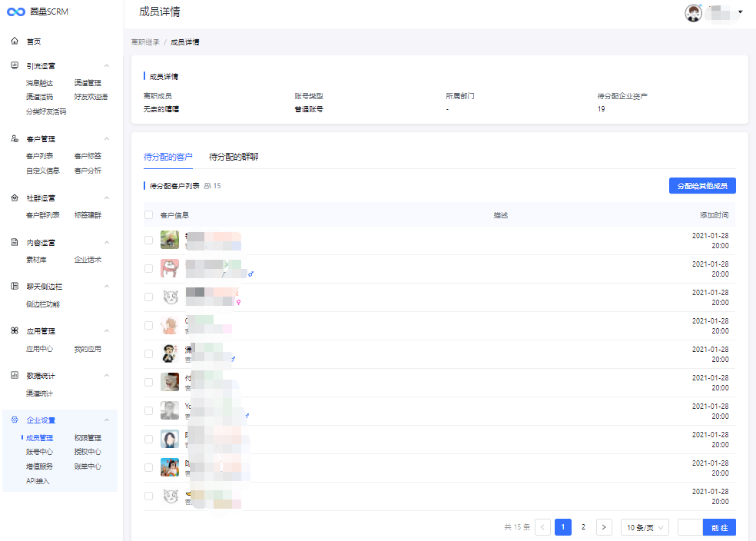Click the 企业设置 gear icon
The width and height of the screenshot is (756, 541).
(x=15, y=420)
